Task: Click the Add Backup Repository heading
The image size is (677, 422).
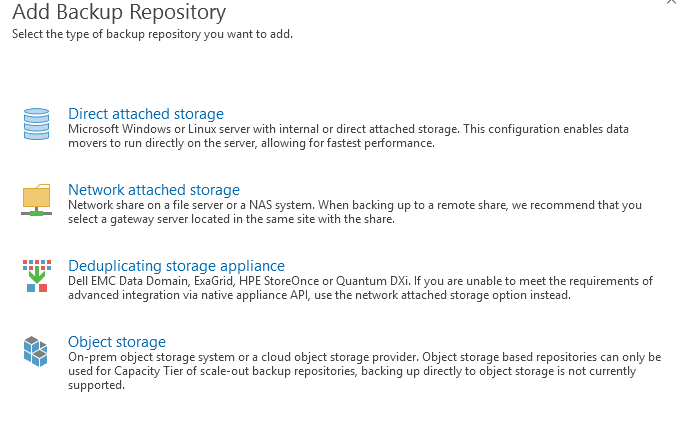Action: pos(119,12)
